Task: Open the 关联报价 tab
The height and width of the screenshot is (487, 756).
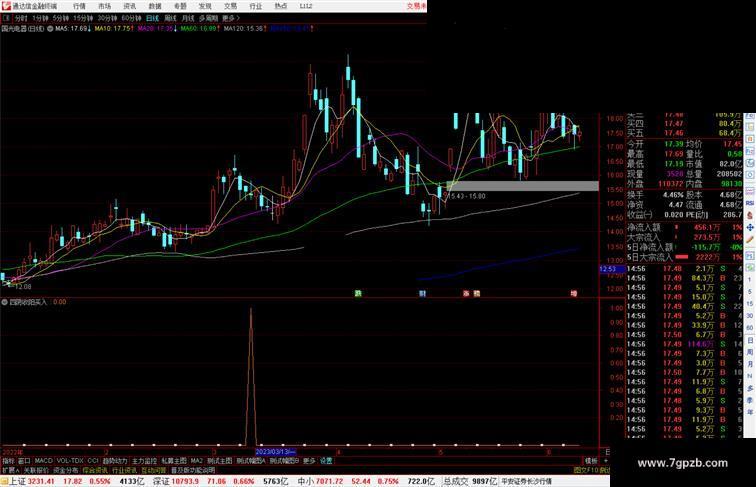Action: pyautogui.click(x=36, y=470)
